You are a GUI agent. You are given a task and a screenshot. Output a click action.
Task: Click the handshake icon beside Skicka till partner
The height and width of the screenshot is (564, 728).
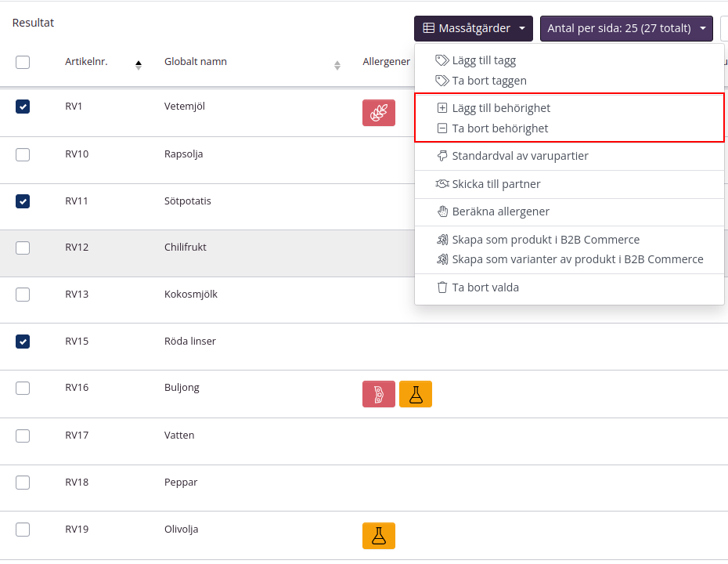[442, 184]
